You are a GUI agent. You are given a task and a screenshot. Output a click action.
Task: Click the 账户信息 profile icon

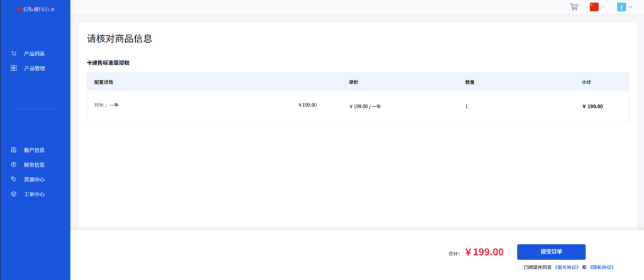14,149
